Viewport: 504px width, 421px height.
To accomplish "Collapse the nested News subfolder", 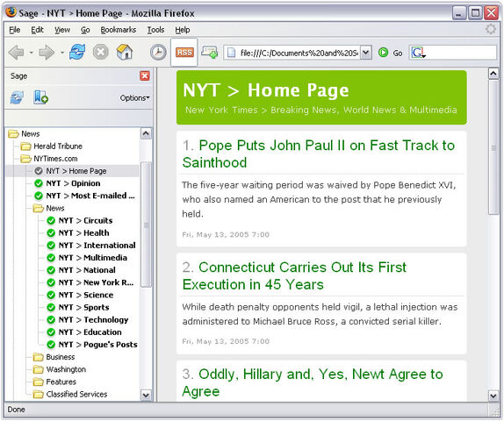I will tap(39, 209).
